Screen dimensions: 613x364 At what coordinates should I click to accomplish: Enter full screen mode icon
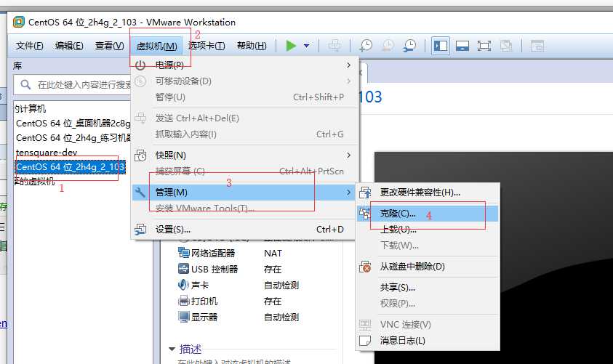click(484, 46)
